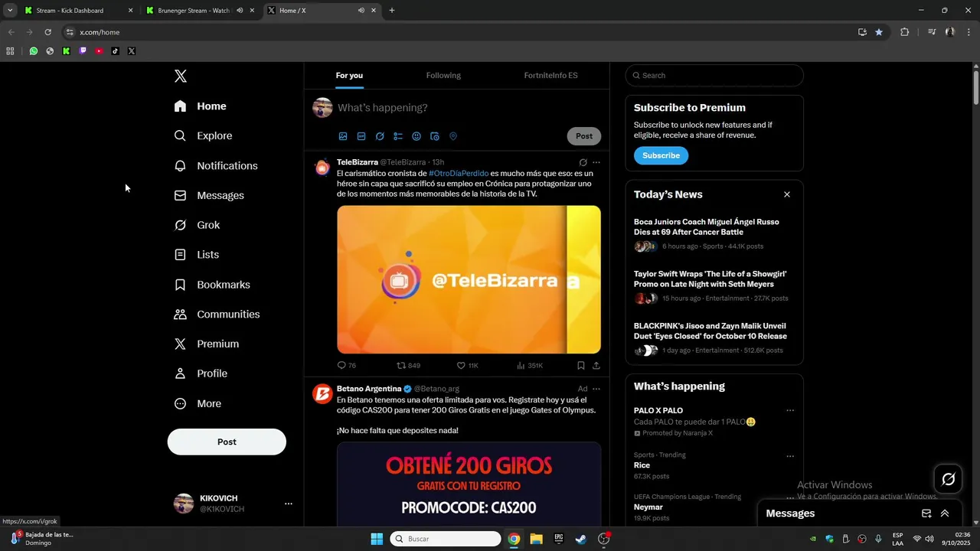Like the TeleBizarra post

(x=468, y=366)
